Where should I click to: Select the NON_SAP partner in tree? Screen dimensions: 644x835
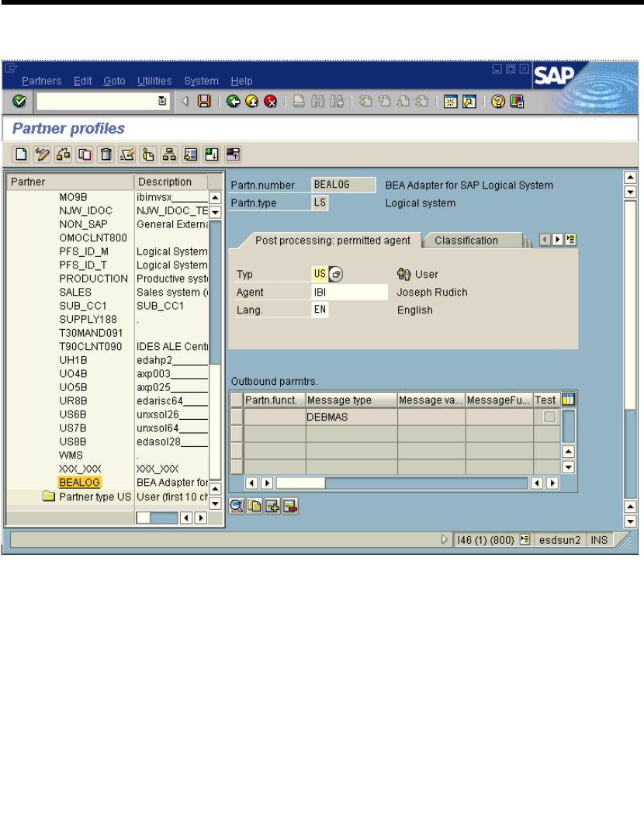pos(84,224)
